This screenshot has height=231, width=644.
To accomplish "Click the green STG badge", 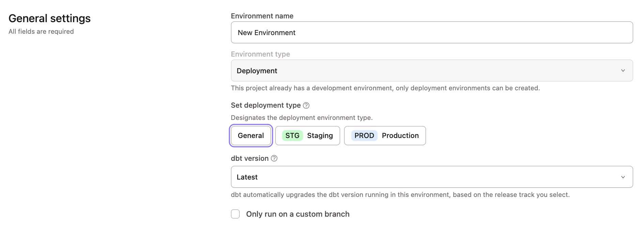I will point(292,136).
